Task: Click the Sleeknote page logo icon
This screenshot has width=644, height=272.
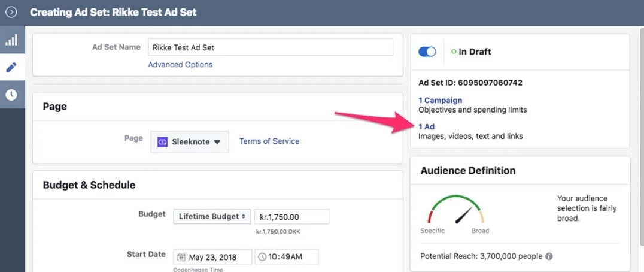Action: 163,142
